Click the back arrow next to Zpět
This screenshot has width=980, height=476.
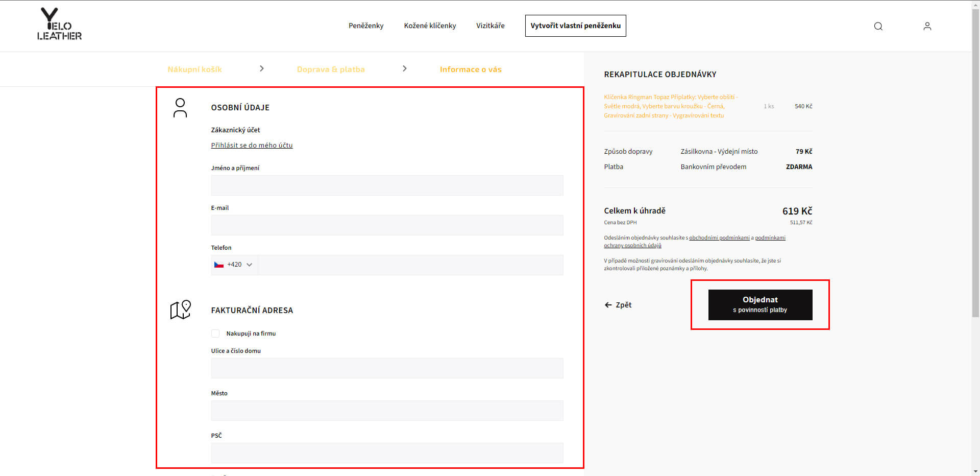(608, 305)
